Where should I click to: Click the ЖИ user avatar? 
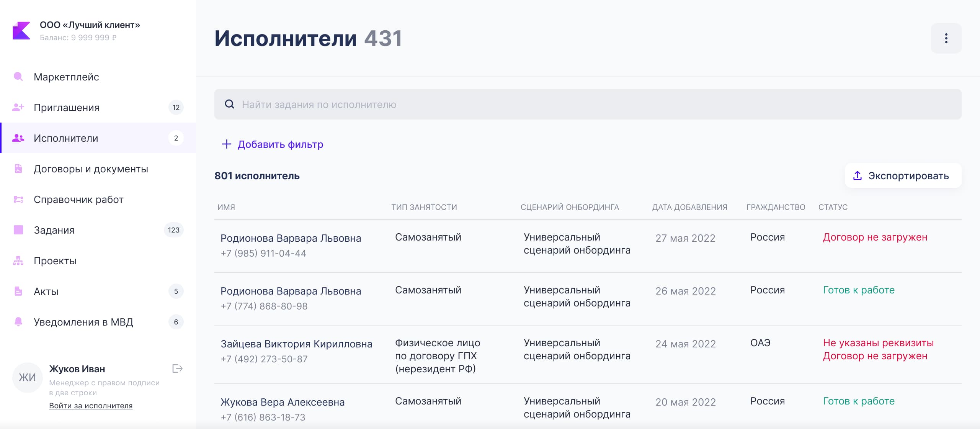pos(27,378)
